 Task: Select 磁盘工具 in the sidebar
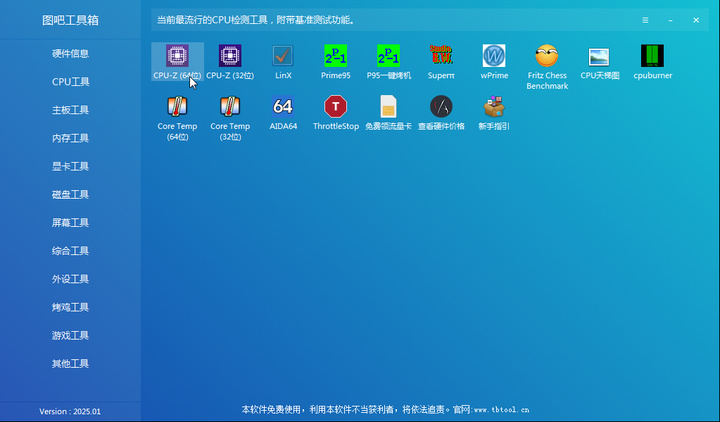[x=70, y=194]
